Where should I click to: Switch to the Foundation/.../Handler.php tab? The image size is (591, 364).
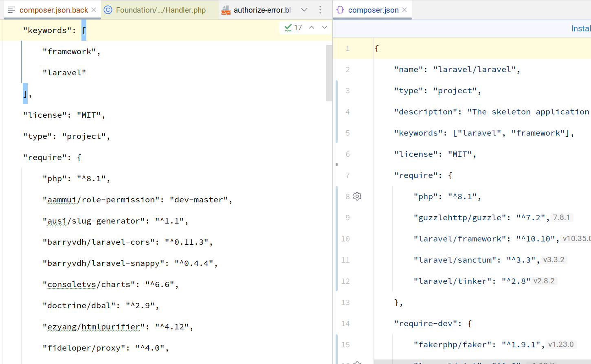160,10
